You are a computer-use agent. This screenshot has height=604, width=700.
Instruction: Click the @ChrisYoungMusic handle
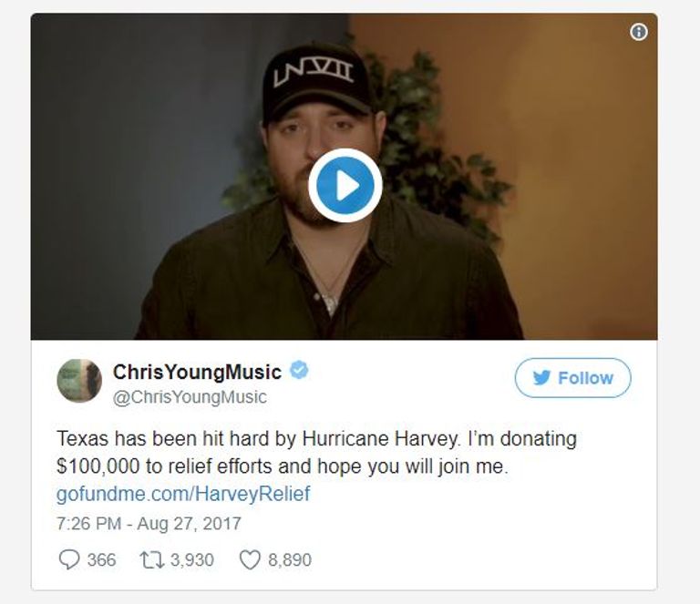(190, 397)
